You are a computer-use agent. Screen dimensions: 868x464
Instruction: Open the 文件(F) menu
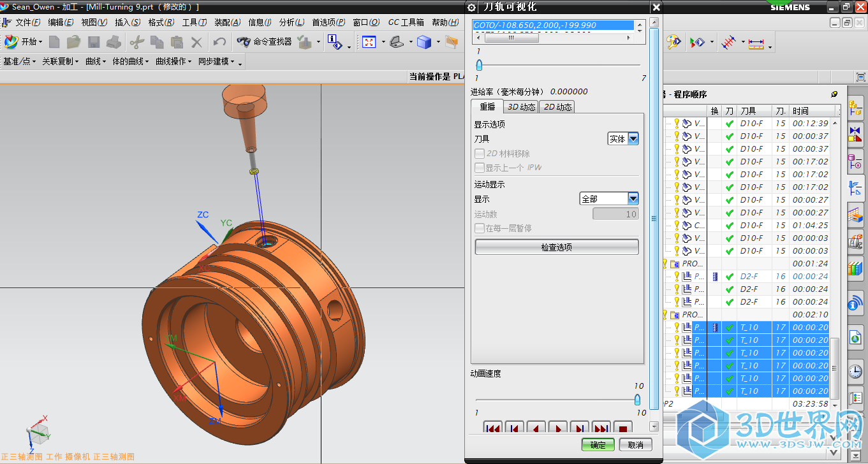(x=28, y=22)
